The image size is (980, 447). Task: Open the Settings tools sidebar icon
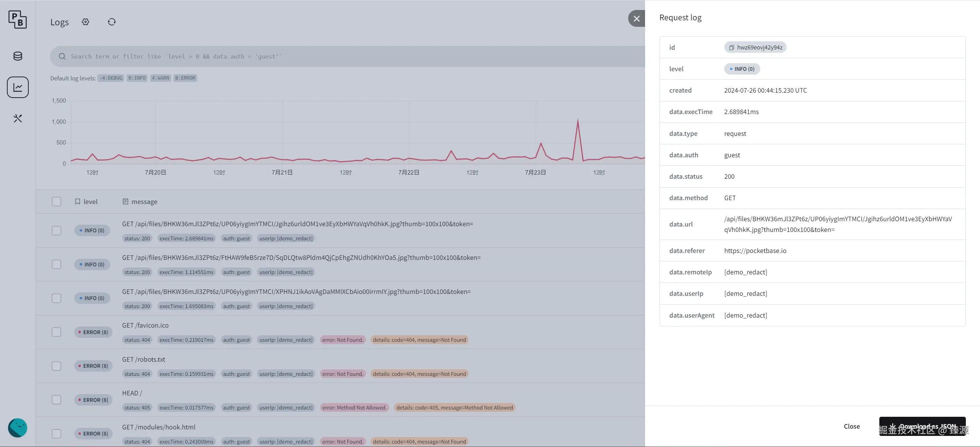pyautogui.click(x=18, y=118)
